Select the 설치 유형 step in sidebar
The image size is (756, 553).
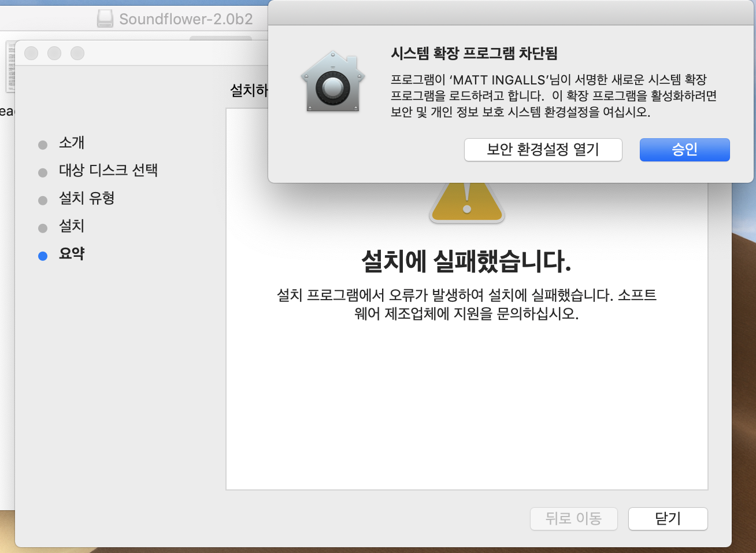(87, 198)
